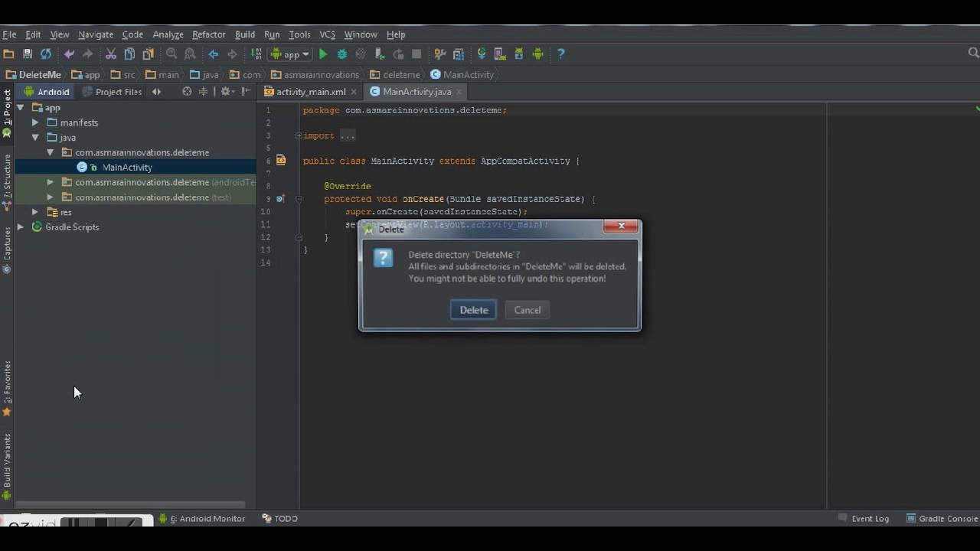
Task: Click asmarainnovations breadcrumb folder
Action: pos(315,75)
